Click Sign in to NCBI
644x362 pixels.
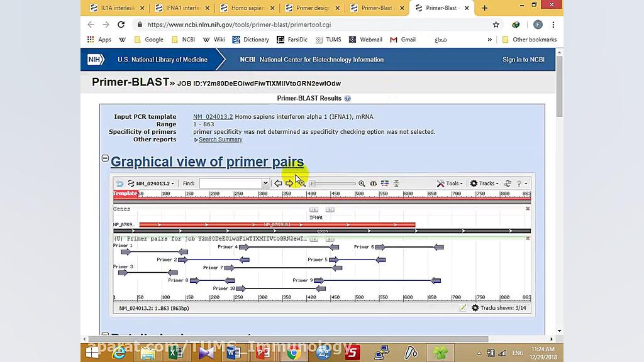coord(524,60)
